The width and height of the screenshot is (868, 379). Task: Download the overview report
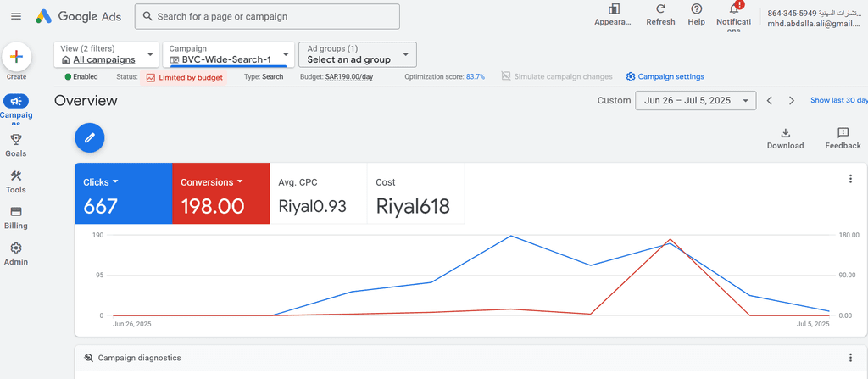click(x=785, y=138)
